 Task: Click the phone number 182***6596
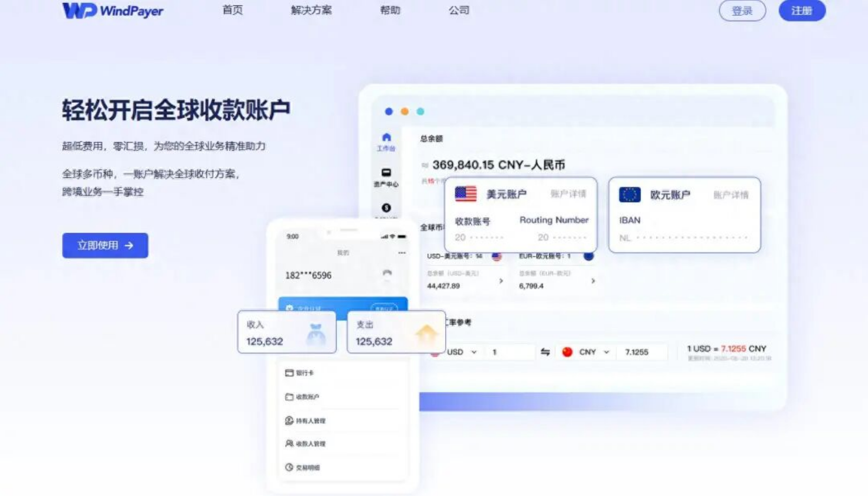[308, 275]
